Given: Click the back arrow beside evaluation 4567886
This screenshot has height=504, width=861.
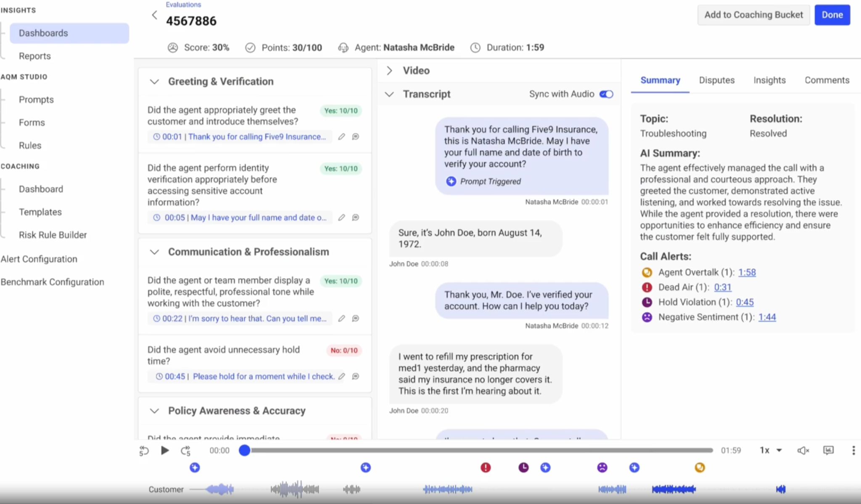Looking at the screenshot, I should pos(154,15).
